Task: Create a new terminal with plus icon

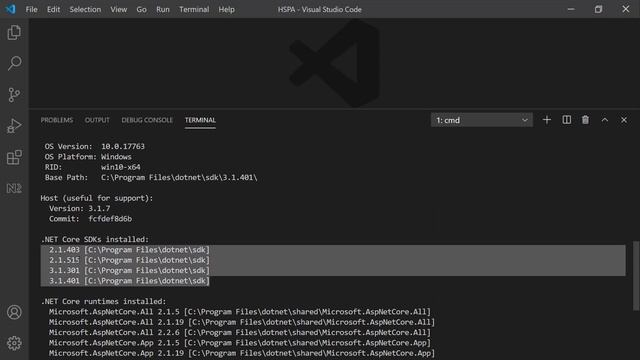Action: [x=547, y=120]
